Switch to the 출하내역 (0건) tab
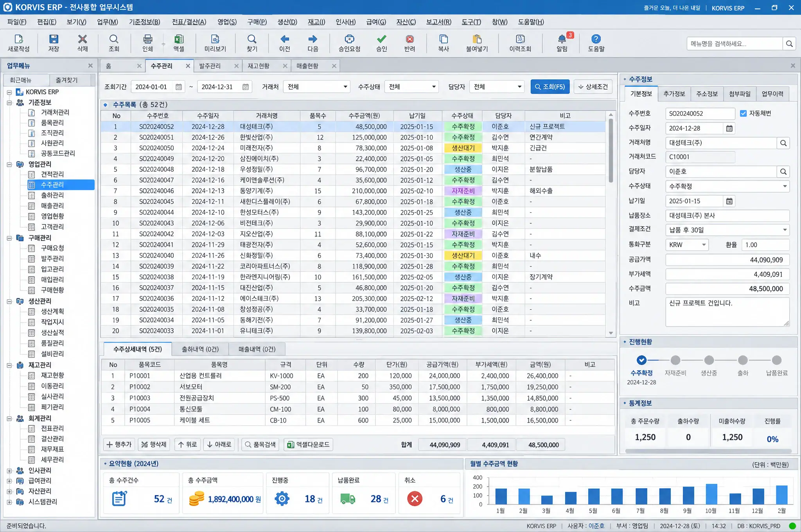Screen dimensions: 801x532 click(200, 349)
